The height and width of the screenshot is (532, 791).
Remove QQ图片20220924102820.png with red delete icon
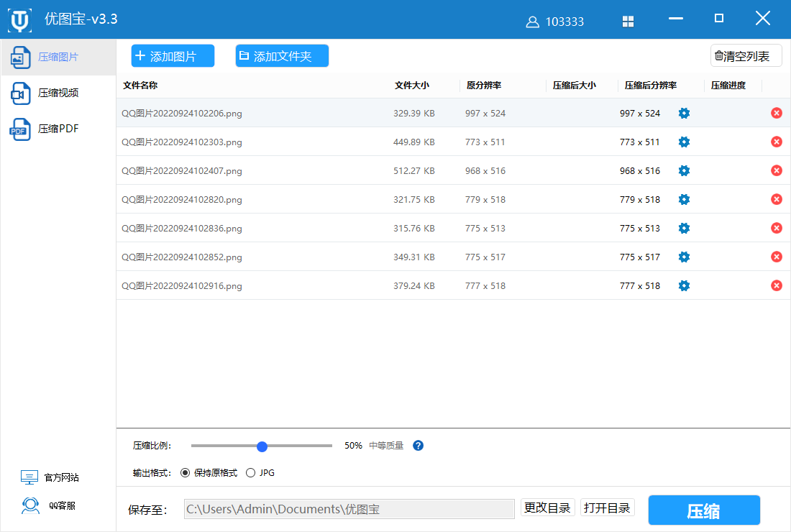pos(777,200)
